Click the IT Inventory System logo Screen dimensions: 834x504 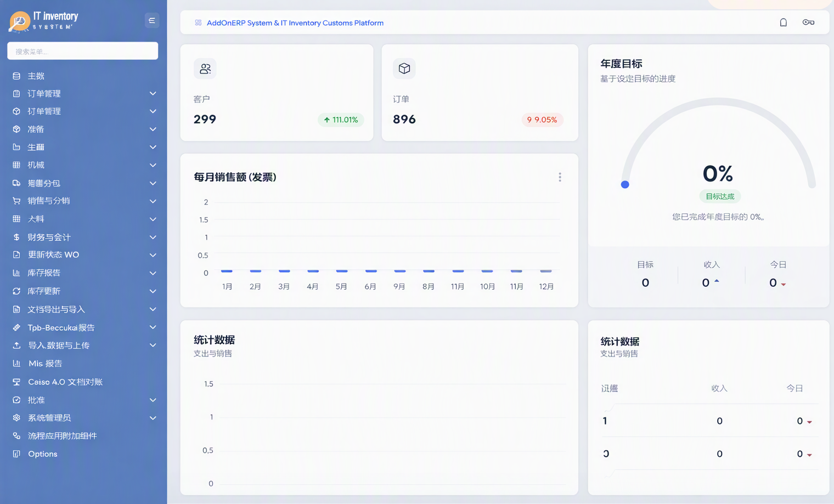44,21
